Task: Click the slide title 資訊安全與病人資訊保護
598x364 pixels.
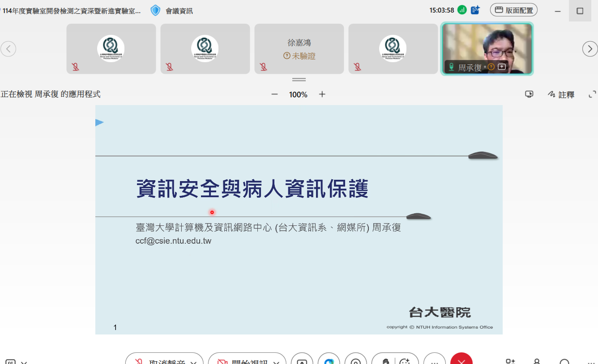Action: click(x=252, y=189)
